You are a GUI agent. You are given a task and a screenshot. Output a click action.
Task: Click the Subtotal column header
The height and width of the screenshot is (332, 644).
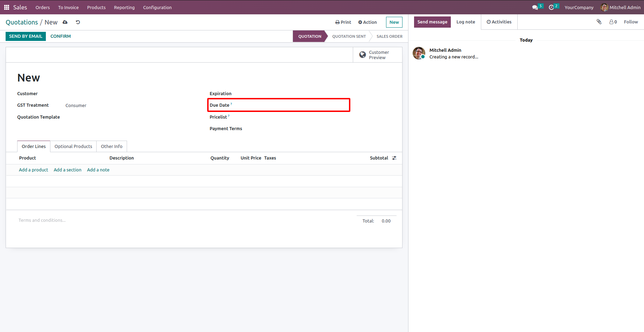379,158
